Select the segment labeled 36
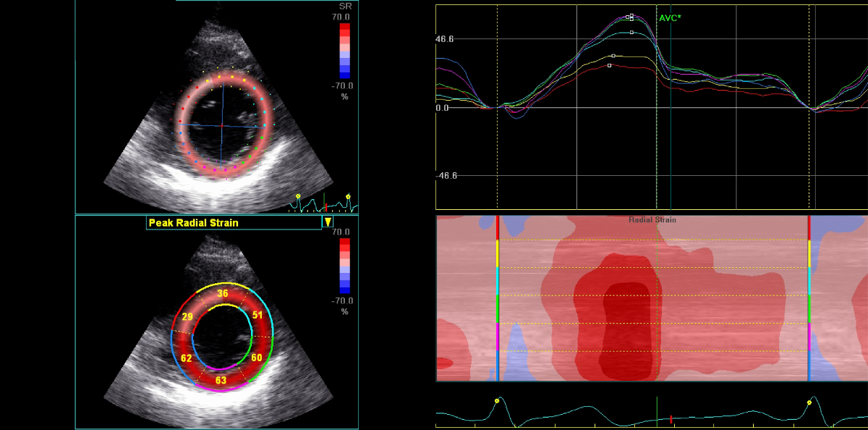 [223, 294]
